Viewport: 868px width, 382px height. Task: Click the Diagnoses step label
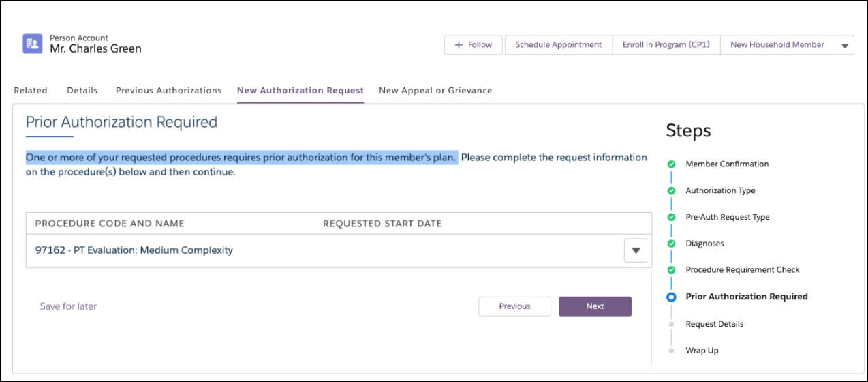704,244
